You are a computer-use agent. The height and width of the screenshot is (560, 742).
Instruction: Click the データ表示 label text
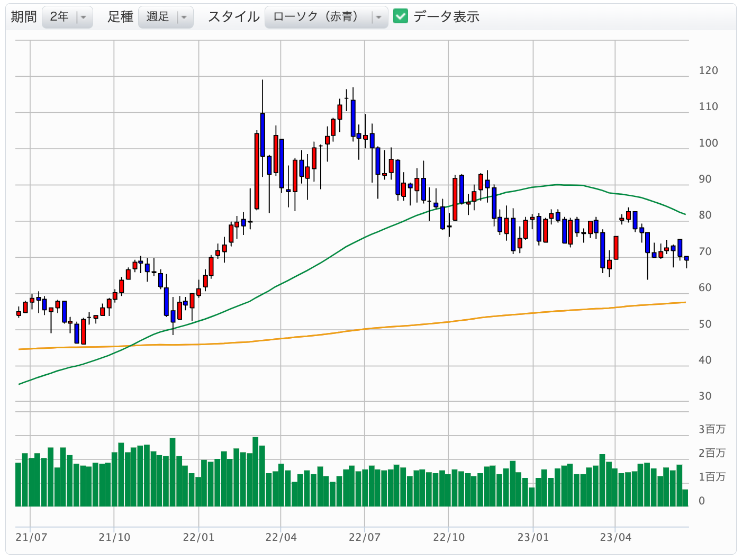point(446,17)
